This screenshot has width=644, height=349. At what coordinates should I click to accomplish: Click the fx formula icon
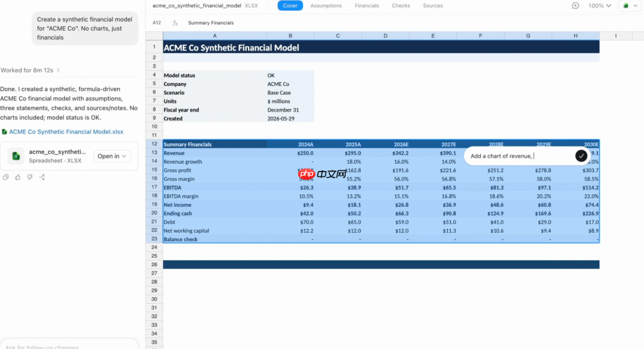click(175, 23)
